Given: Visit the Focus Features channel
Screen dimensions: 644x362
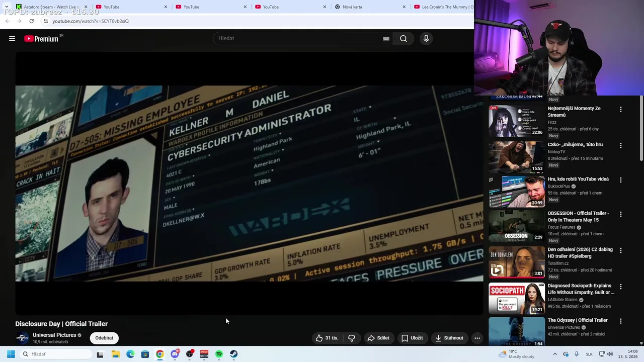Looking at the screenshot, I should (561, 227).
